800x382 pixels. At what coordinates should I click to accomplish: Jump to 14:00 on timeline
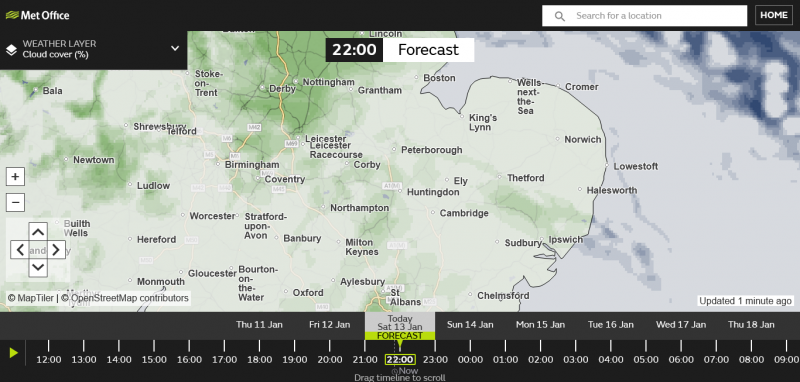coord(119,360)
